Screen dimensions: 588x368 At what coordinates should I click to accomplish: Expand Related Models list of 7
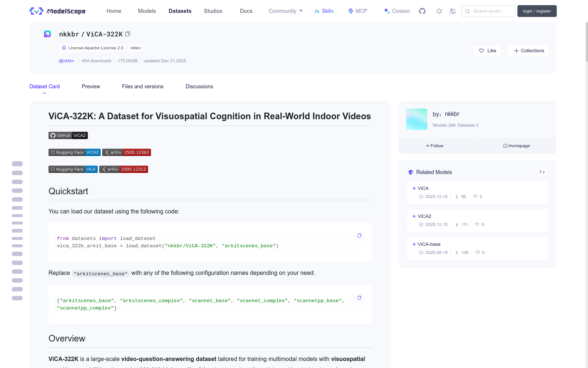542,172
